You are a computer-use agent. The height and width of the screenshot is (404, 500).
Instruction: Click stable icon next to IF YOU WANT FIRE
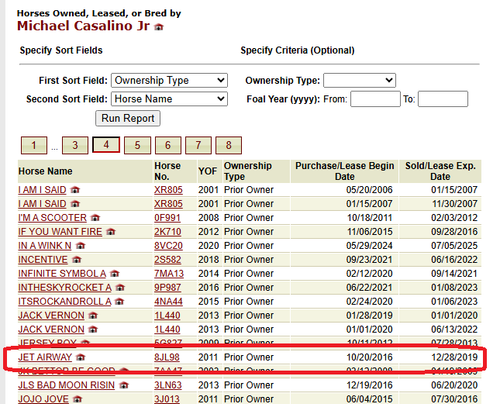[111, 232]
